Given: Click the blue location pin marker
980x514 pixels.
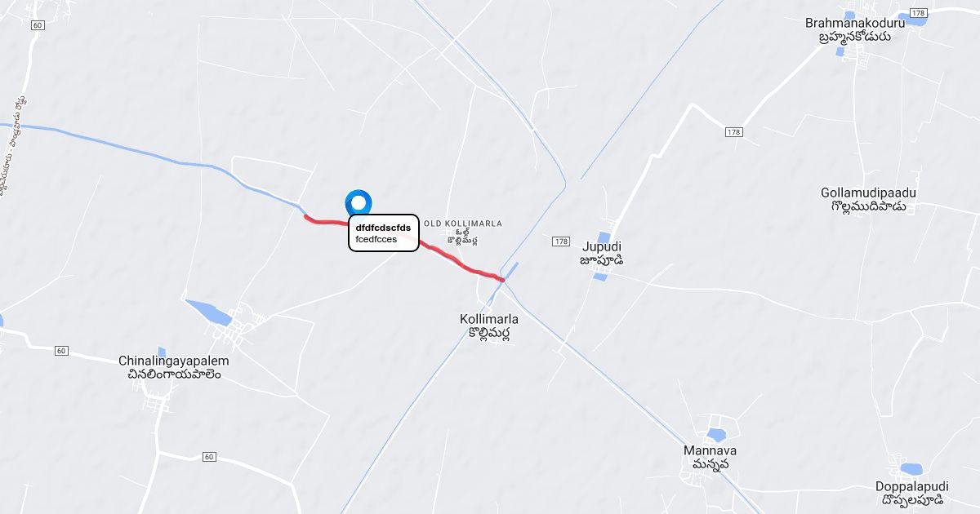Looking at the screenshot, I should (x=359, y=204).
